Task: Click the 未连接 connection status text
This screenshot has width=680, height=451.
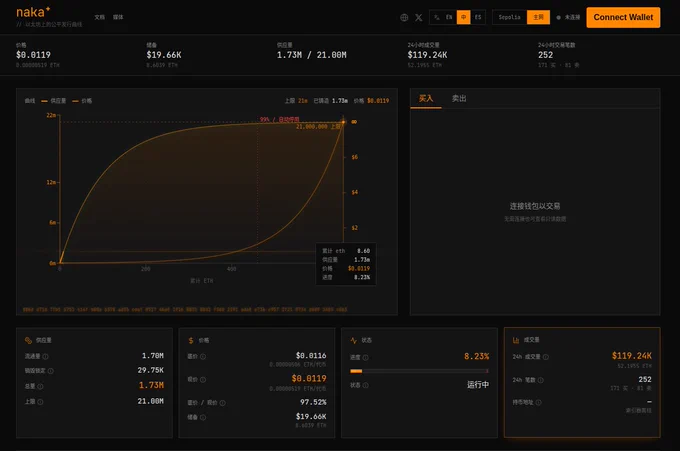Action: click(x=572, y=17)
